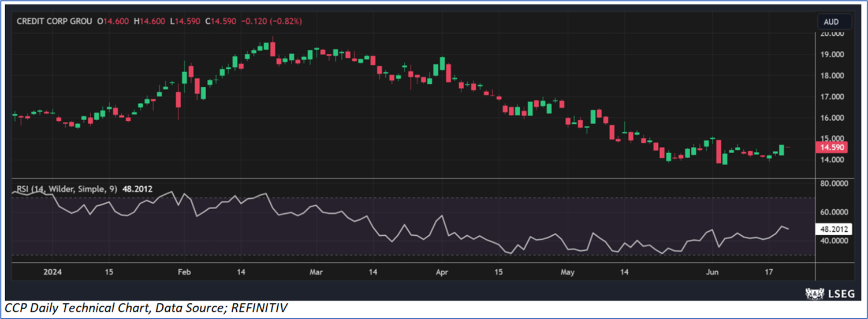
Task: Click the 17 date label after Jun
Action: point(769,272)
